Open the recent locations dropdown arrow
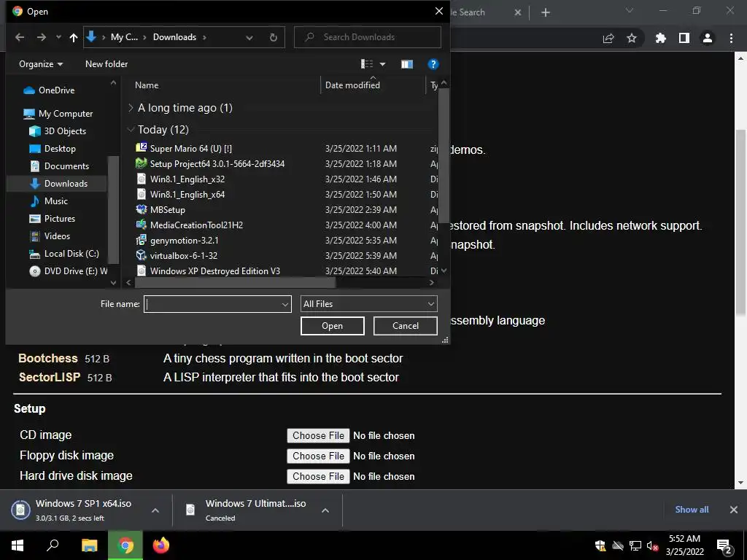Image resolution: width=747 pixels, height=560 pixels. coord(58,37)
